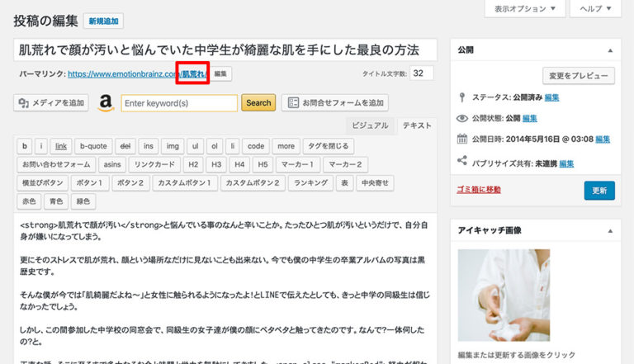Insert H5 heading tag
This screenshot has width=634, height=364.
click(x=263, y=164)
